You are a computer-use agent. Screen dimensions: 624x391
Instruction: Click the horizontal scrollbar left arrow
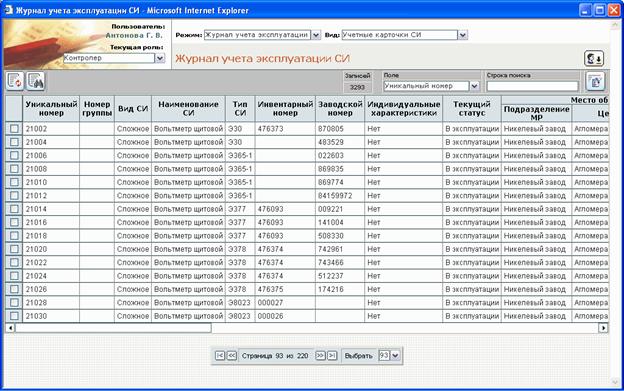coord(10,328)
